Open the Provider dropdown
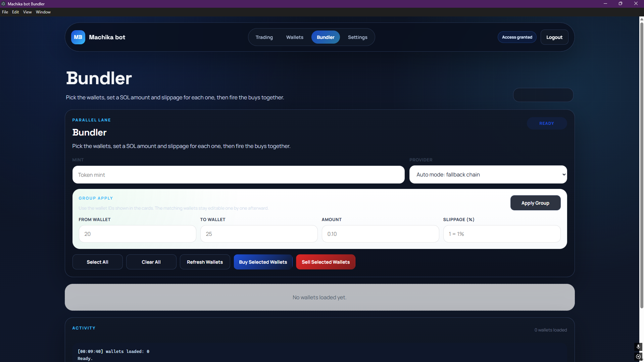Screen dimensions: 644x362 tap(488, 174)
